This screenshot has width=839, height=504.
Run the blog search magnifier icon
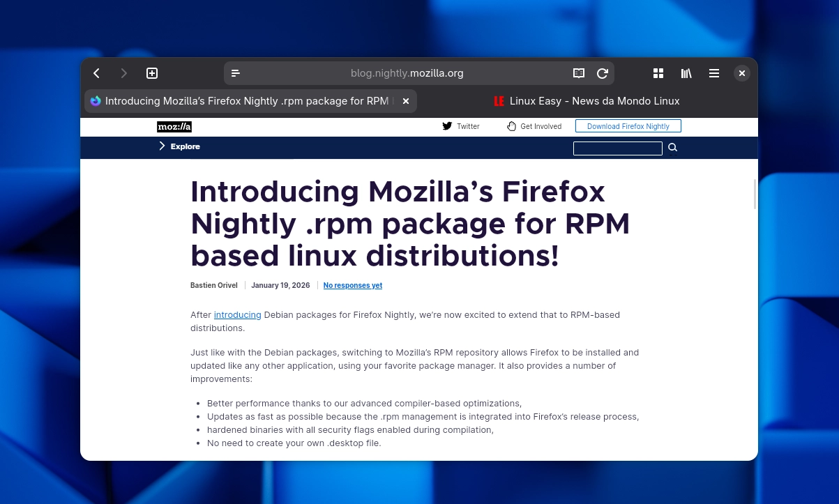click(x=672, y=147)
